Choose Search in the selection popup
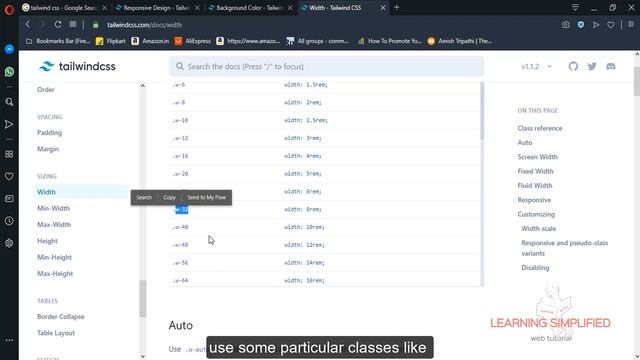The image size is (640, 360). [144, 198]
